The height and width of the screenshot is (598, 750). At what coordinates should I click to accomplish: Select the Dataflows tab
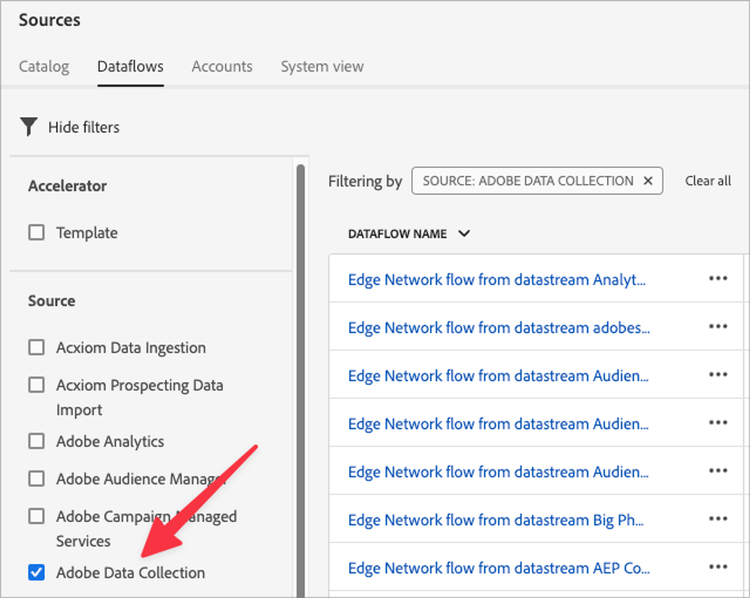coord(131,66)
